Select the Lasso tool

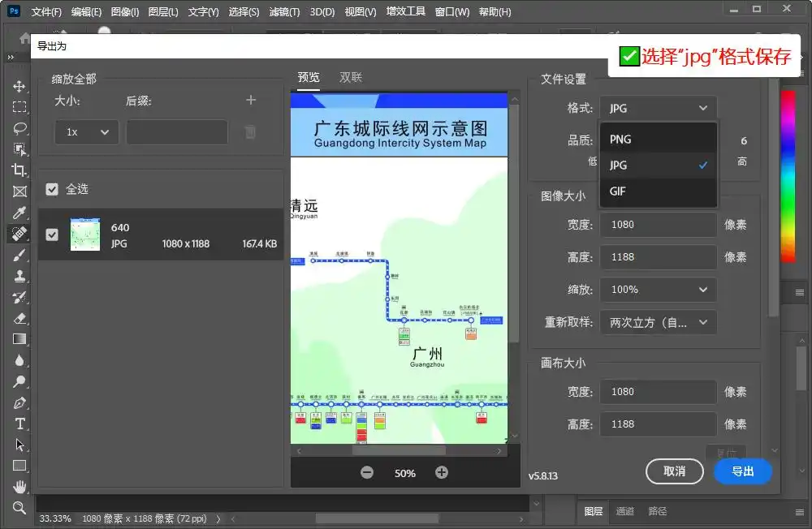tap(19, 128)
